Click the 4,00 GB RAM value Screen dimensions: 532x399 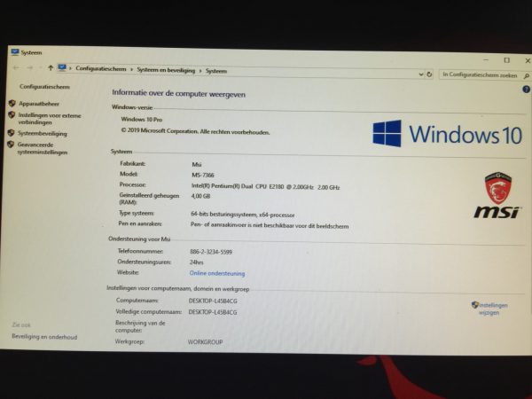(x=200, y=196)
